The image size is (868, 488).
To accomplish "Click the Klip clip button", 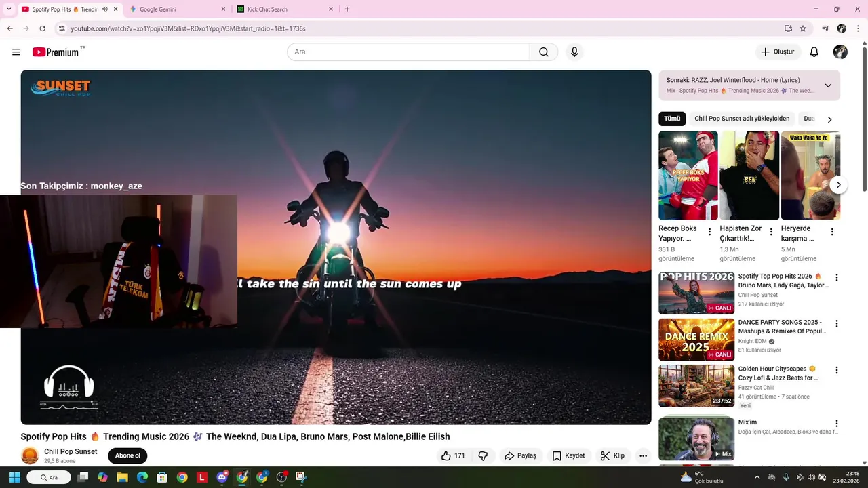I will tap(612, 456).
